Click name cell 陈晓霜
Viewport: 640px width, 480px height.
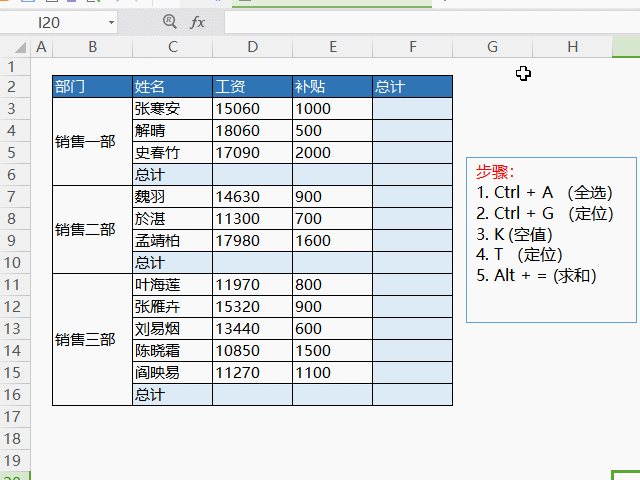(173, 351)
